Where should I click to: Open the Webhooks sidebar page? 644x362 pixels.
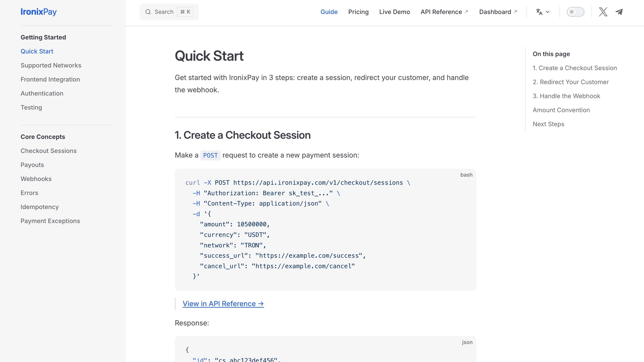(x=36, y=179)
